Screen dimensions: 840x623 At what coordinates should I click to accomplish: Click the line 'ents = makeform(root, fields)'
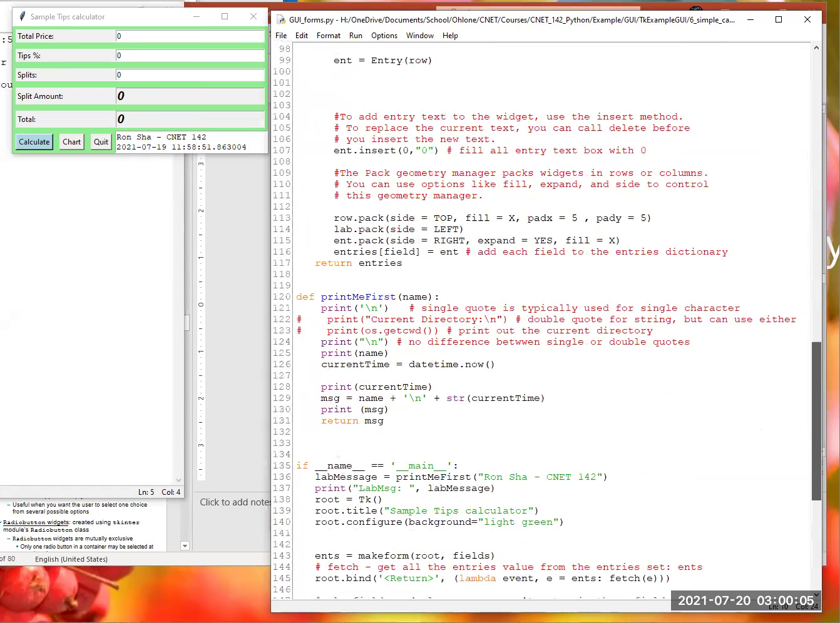click(405, 556)
